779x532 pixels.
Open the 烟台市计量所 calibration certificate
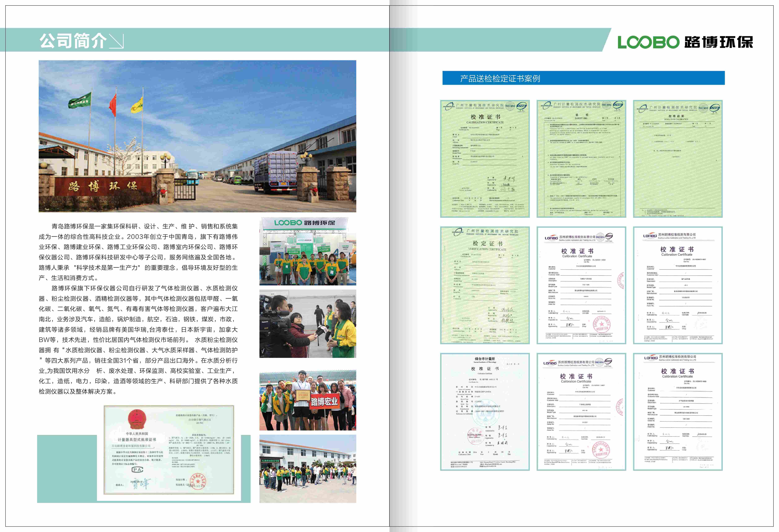[x=485, y=412]
